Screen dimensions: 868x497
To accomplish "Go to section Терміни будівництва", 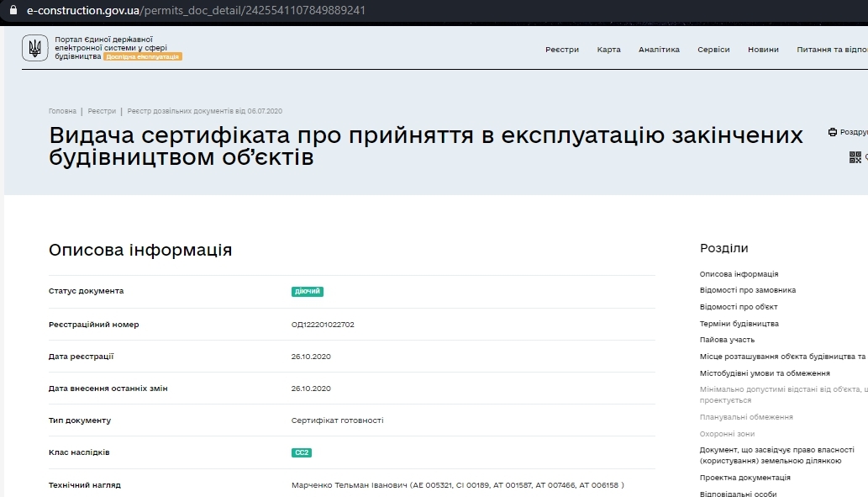I will tap(739, 323).
